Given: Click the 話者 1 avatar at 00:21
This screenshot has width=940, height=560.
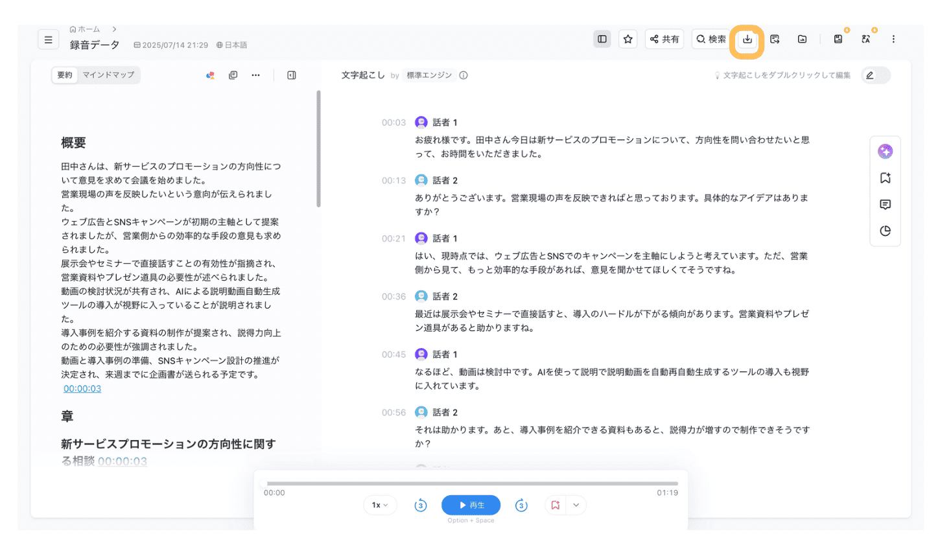Looking at the screenshot, I should (421, 238).
